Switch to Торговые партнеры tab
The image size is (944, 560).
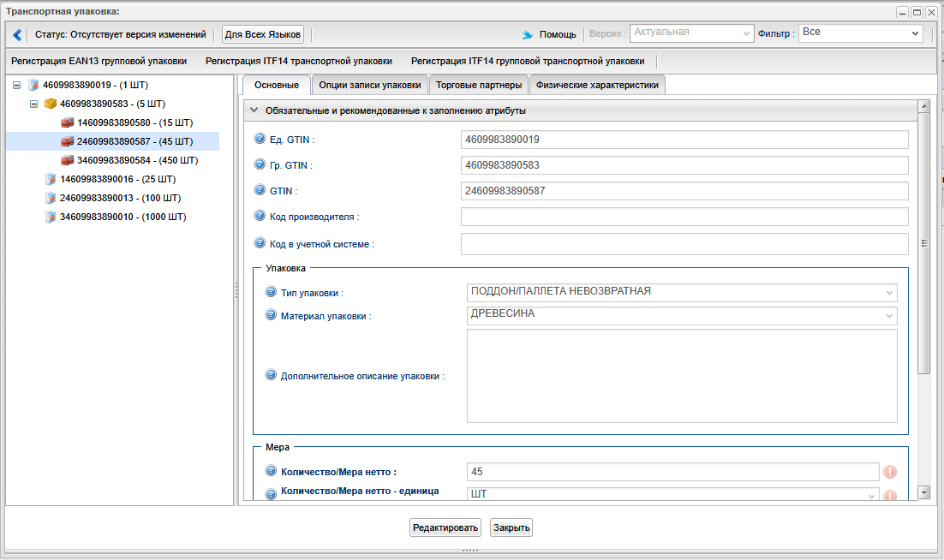click(478, 85)
